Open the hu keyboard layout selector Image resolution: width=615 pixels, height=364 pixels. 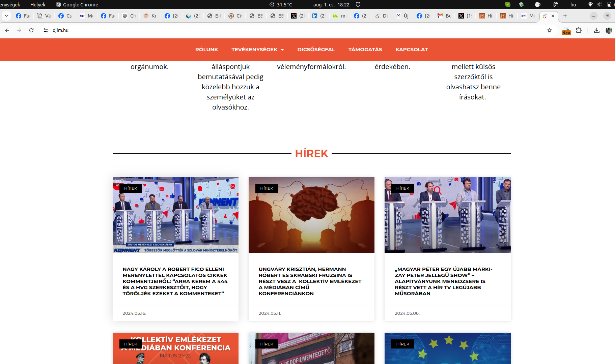point(573,4)
